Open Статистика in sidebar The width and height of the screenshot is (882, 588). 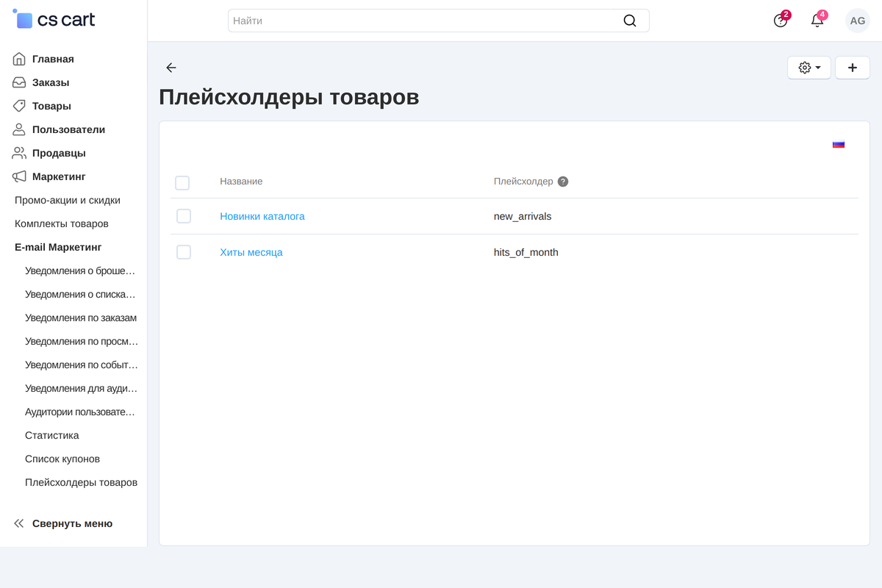52,435
